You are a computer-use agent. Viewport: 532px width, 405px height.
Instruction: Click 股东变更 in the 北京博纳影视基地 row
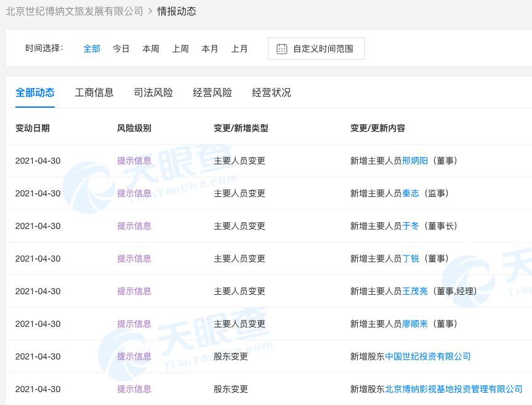click(x=231, y=389)
